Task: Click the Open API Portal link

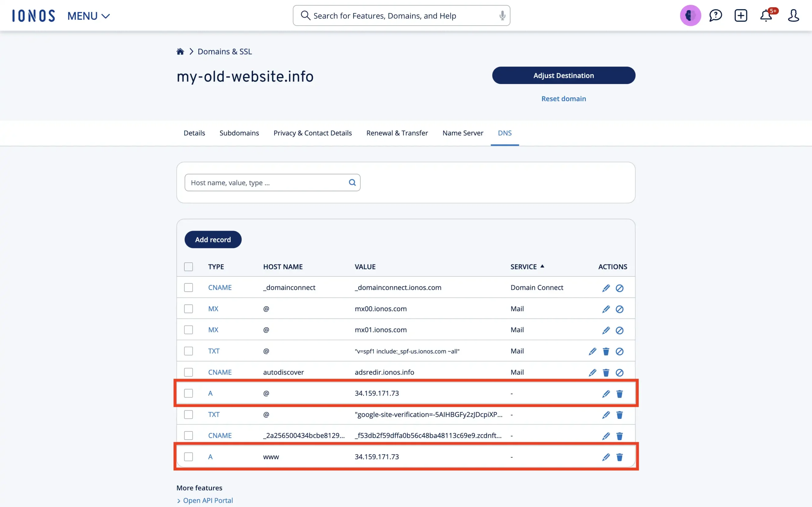Action: coord(208,500)
